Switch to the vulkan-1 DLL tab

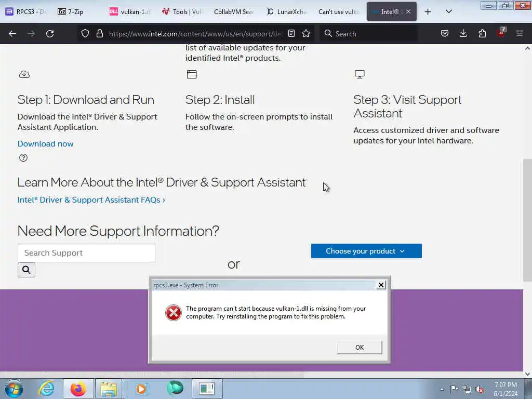(129, 12)
